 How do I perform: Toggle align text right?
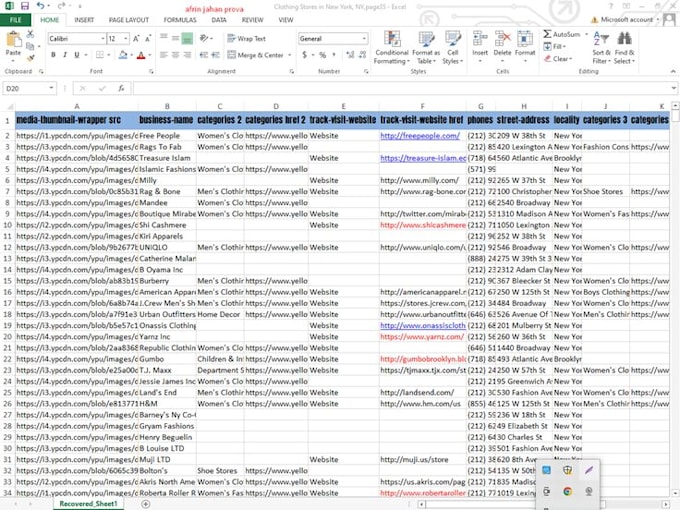(187, 55)
